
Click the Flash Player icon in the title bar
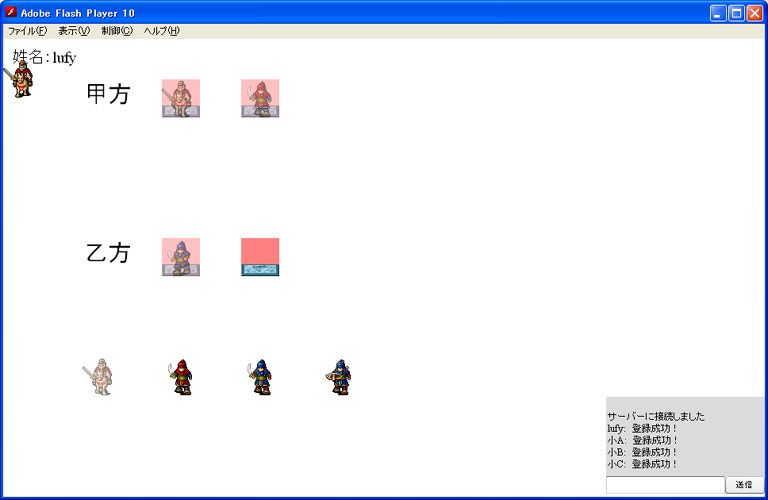click(x=11, y=12)
